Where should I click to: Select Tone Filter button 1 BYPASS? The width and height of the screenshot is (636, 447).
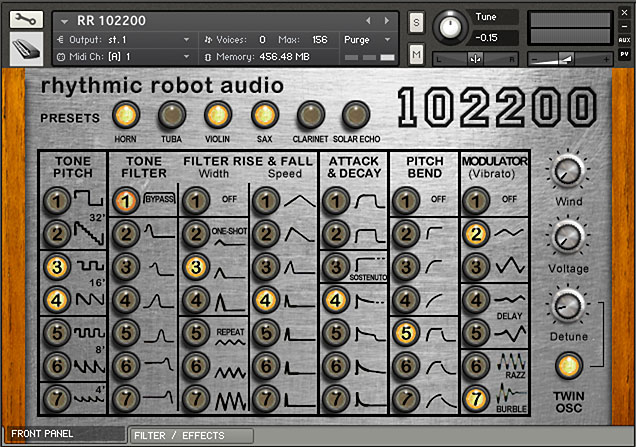coord(126,201)
